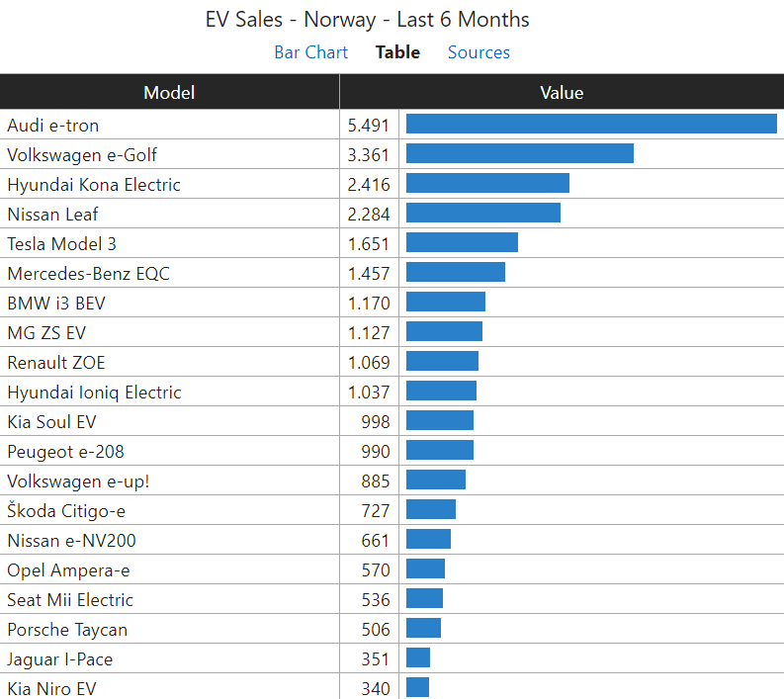Click the value 340
Image resolution: width=784 pixels, height=699 pixels.
tap(376, 688)
